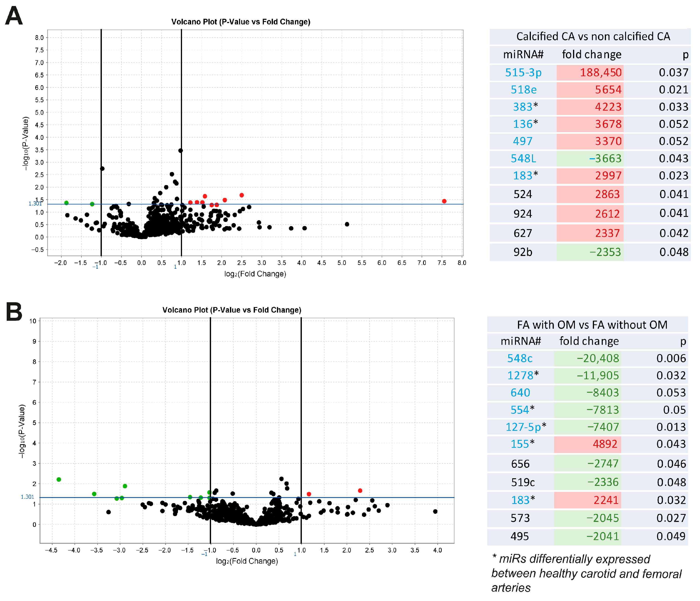Image resolution: width=700 pixels, height=601 pixels.
Task: Click the 4892 red fold change cell
Action: pyautogui.click(x=605, y=444)
